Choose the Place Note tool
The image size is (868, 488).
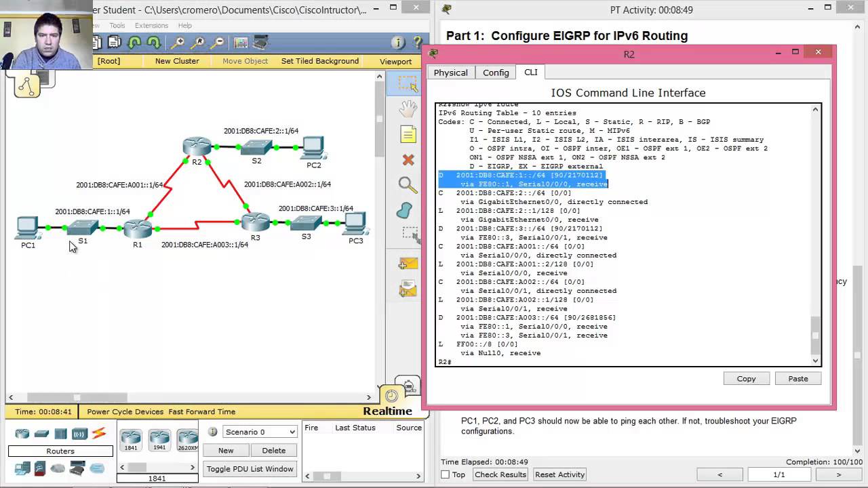[408, 134]
